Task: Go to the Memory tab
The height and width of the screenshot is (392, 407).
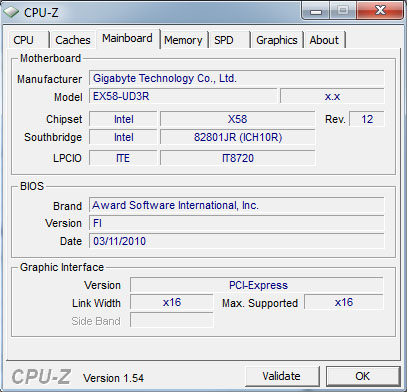Action: [183, 40]
